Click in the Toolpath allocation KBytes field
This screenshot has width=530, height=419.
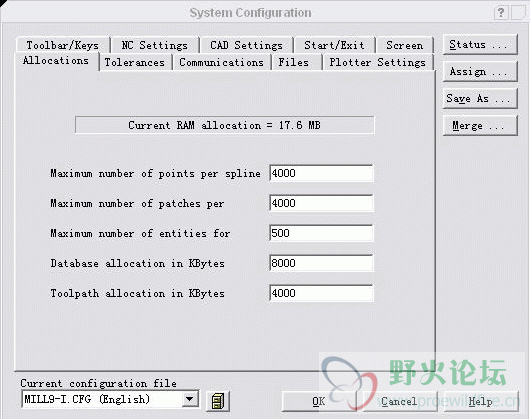(x=321, y=293)
